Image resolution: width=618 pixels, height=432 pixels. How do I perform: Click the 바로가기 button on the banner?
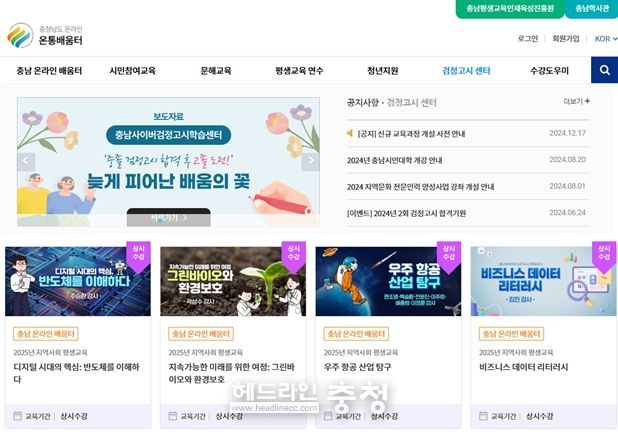pos(169,218)
